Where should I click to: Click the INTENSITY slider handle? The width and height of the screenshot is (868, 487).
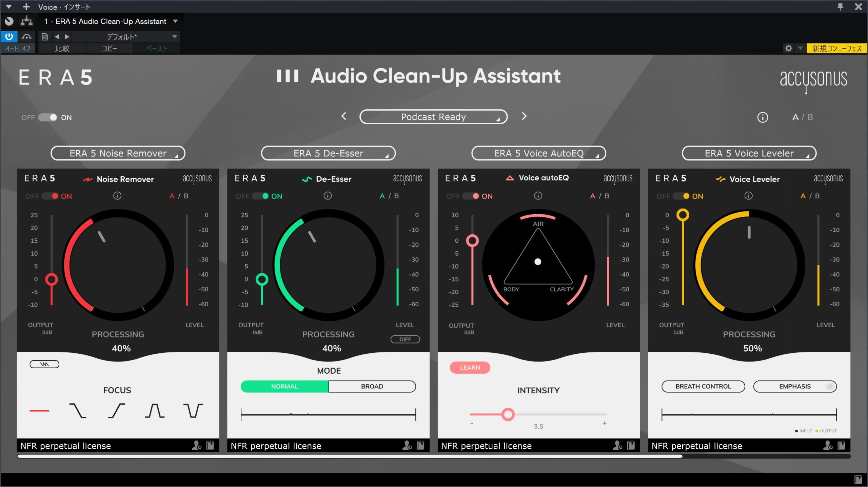tap(508, 414)
